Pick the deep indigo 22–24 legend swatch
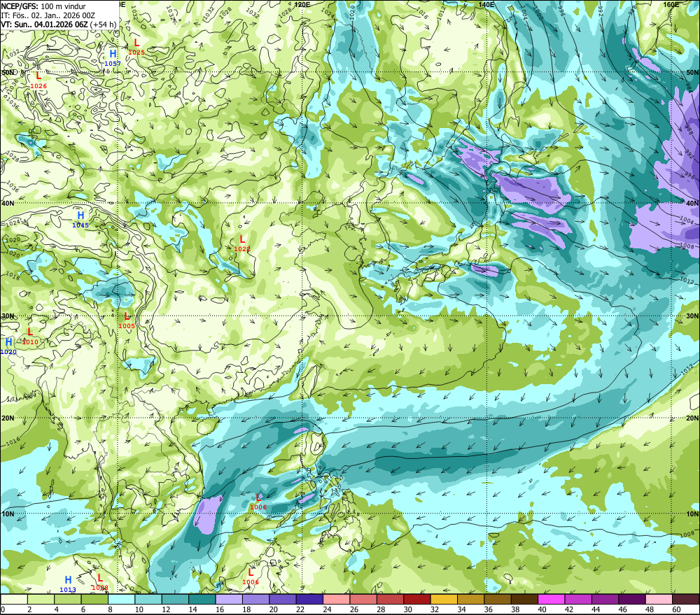Viewport: 700px width, 615px height. [310, 599]
